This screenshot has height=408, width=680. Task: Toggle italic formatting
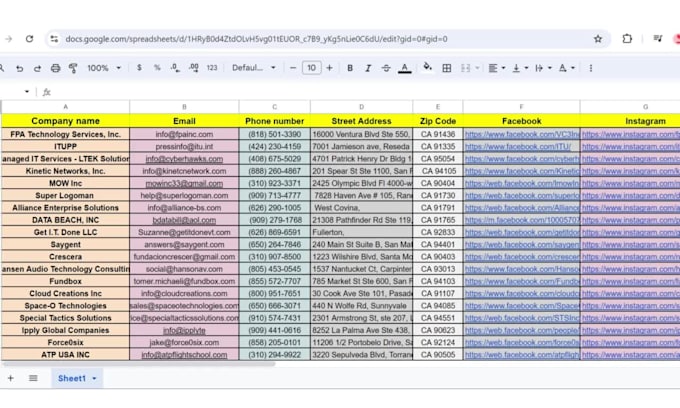tap(368, 68)
